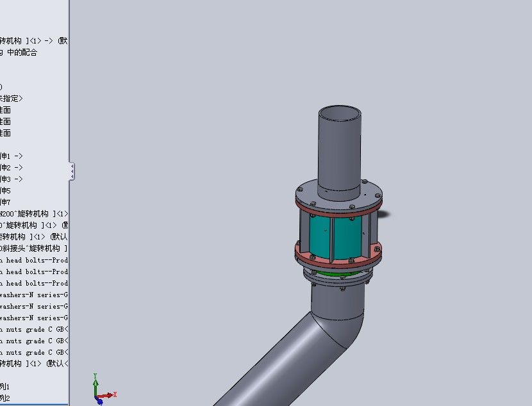This screenshot has height=406, width=532.
Task: Select the 'N200^旋转机构 ]<1>' component row
Action: pyautogui.click(x=34, y=213)
